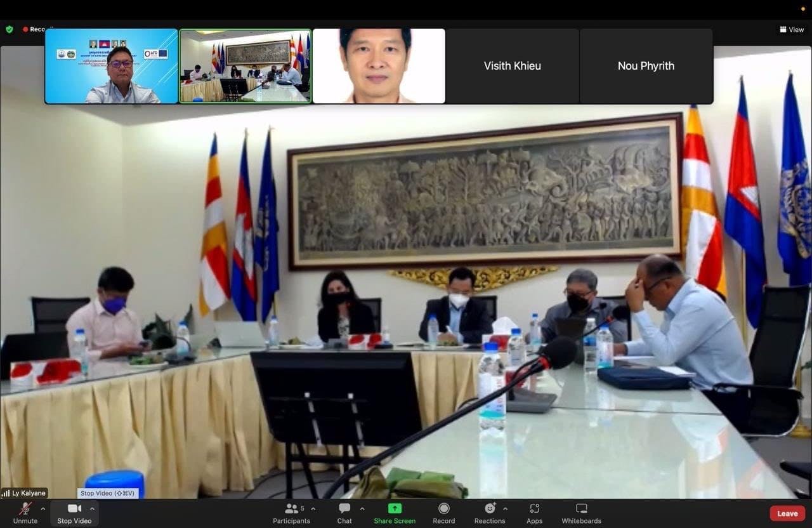Expand video options arrow beside Stop Video
The width and height of the screenshot is (812, 528).
[92, 508]
